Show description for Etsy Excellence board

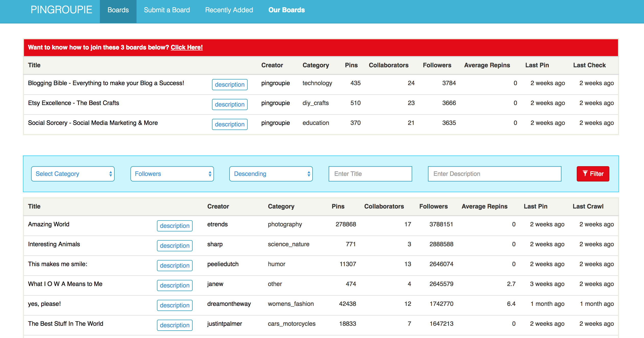click(x=230, y=105)
